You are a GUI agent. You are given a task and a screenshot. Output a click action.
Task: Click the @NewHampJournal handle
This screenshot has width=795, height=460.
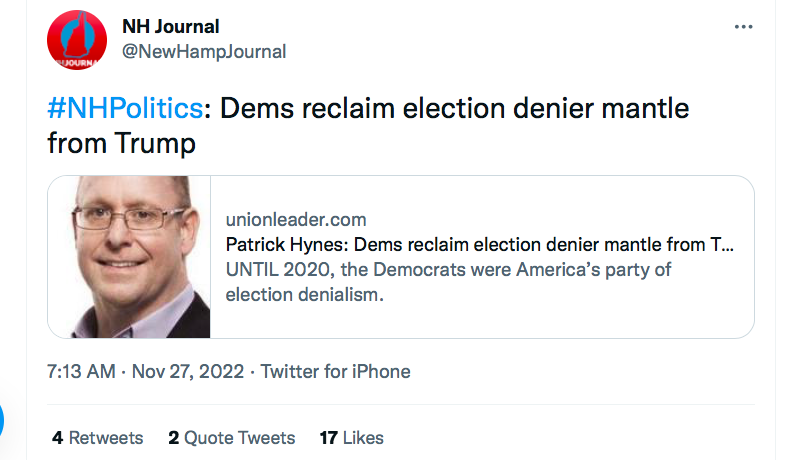tap(203, 51)
